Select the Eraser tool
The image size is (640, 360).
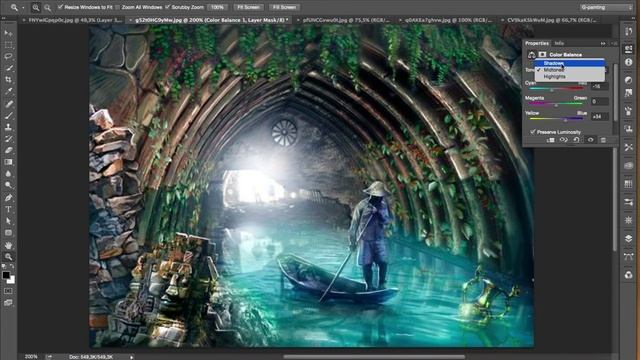coord(8,150)
